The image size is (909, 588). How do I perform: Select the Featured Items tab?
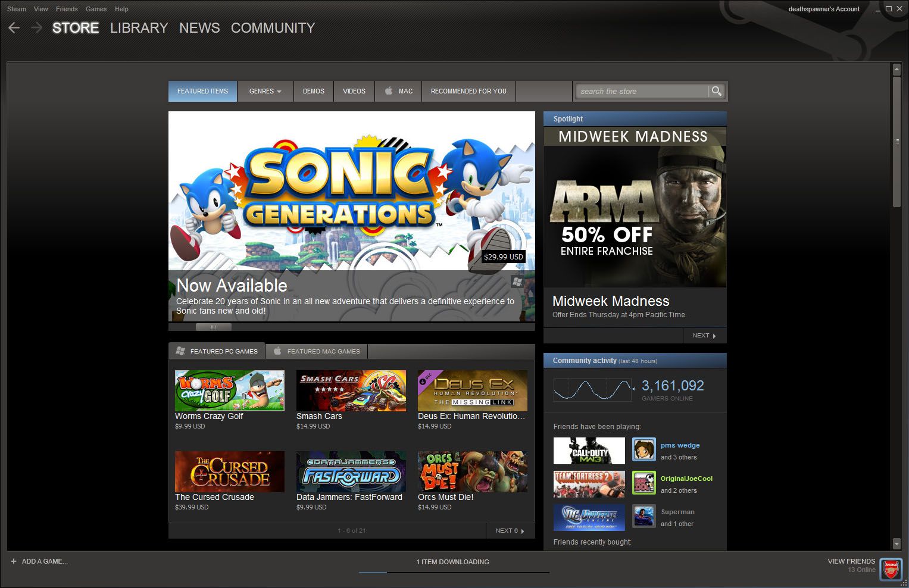[202, 91]
